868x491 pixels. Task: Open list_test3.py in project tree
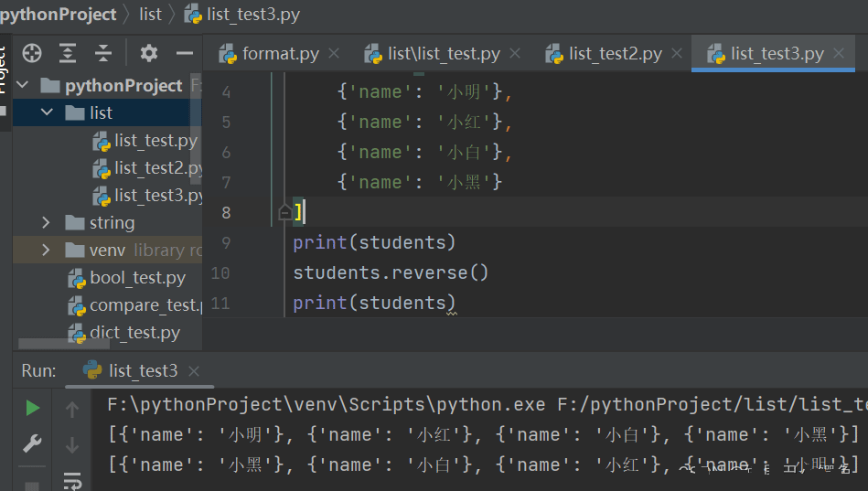[x=147, y=196]
